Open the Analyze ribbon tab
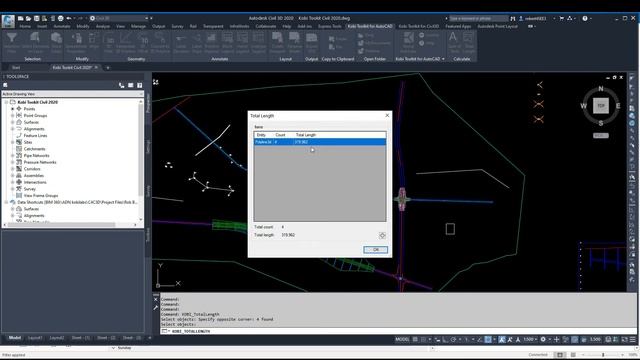 102,26
